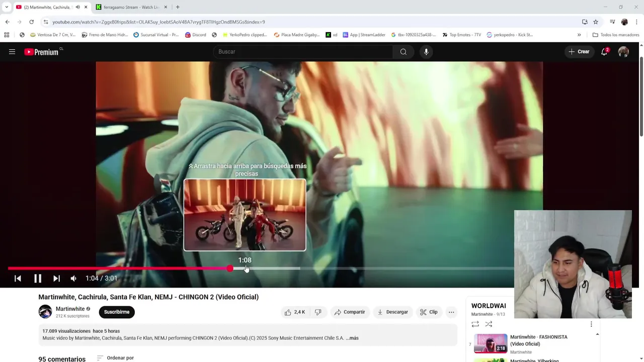Open Chrome three-dot menu

click(637, 22)
